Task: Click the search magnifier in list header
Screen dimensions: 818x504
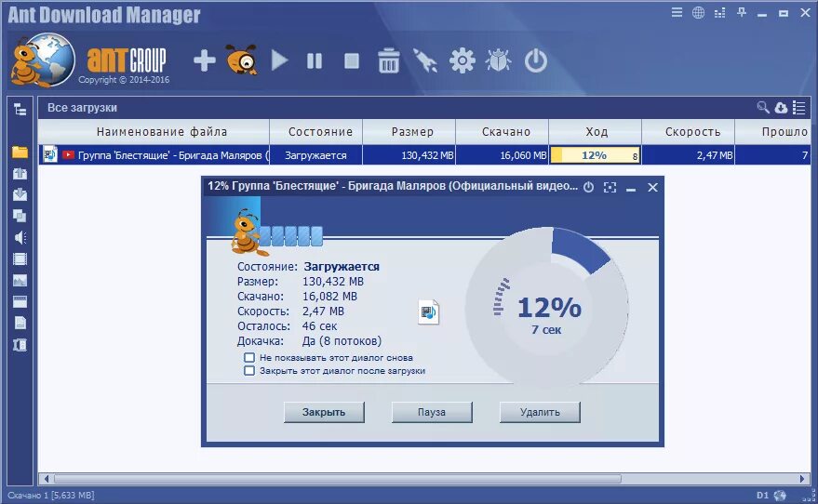Action: coord(763,107)
